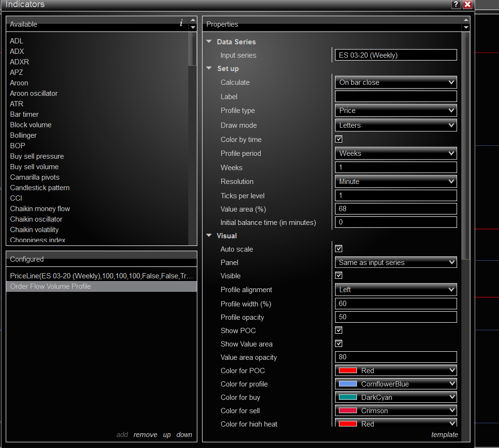Click the remove link

145,435
